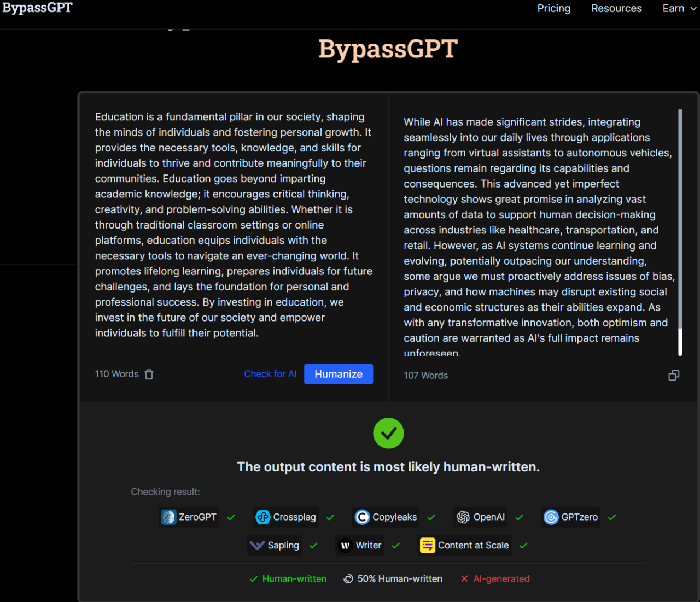Click the check mark next to ZeroGPT

click(x=231, y=517)
